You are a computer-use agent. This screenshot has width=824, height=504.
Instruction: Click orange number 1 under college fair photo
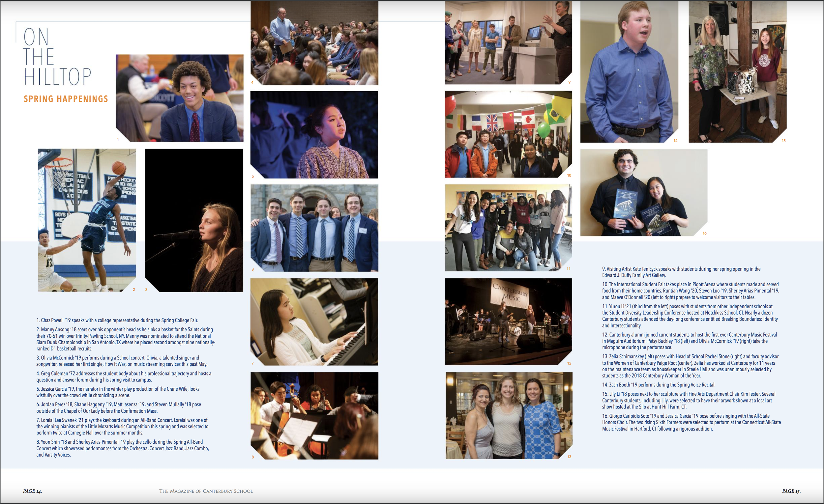[118, 140]
